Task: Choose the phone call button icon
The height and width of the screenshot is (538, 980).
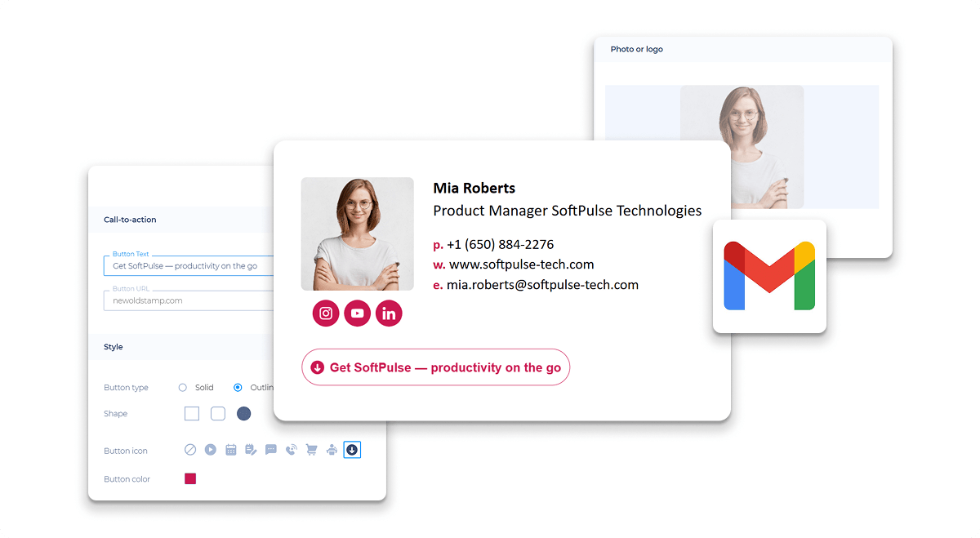Action: pos(292,450)
